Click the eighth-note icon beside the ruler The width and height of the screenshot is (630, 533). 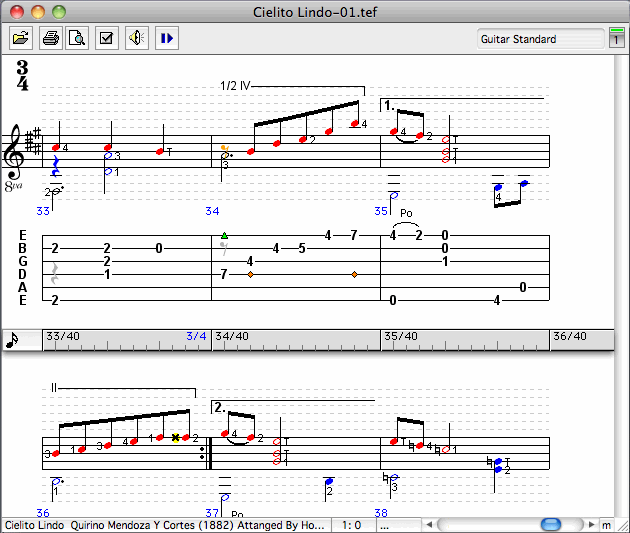click(x=13, y=340)
